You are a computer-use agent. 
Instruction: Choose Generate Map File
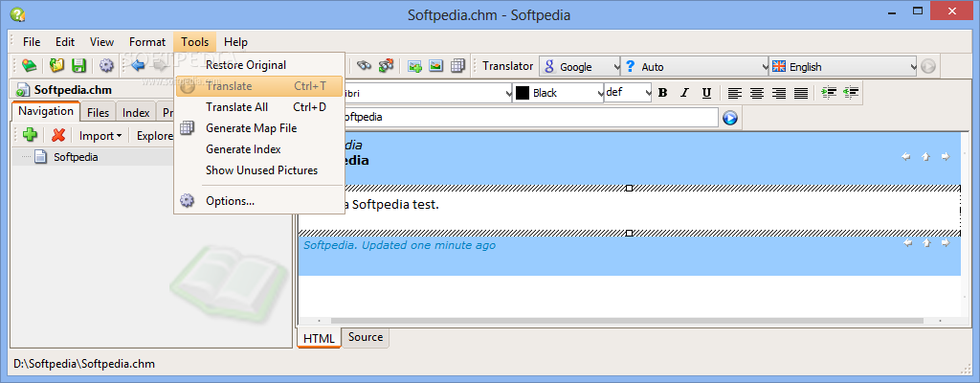click(259, 128)
